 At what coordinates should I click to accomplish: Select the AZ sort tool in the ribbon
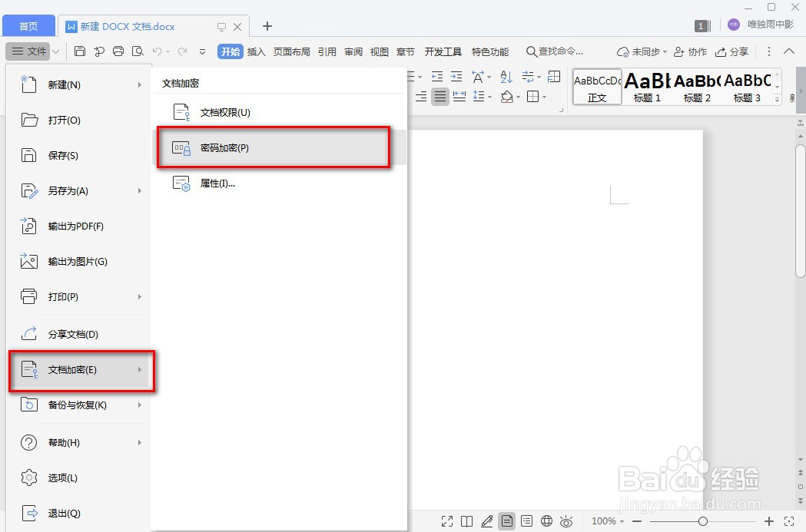[506, 77]
